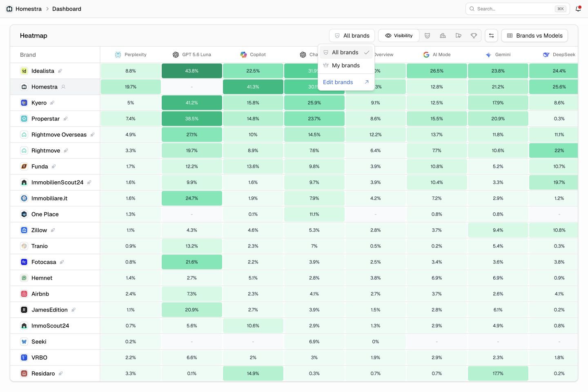Image resolution: width=588 pixels, height=392 pixels.
Task: Choose My brands from the dropdown menu
Action: pos(346,65)
